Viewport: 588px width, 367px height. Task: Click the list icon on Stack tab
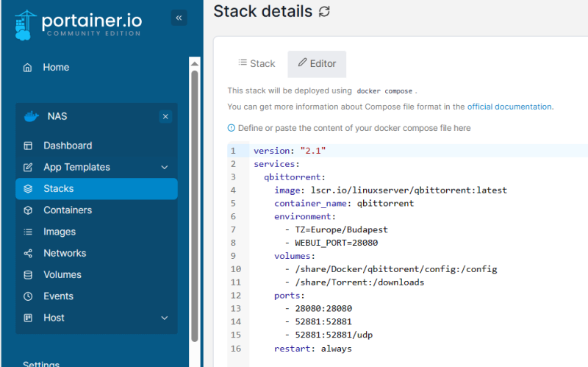click(x=243, y=63)
